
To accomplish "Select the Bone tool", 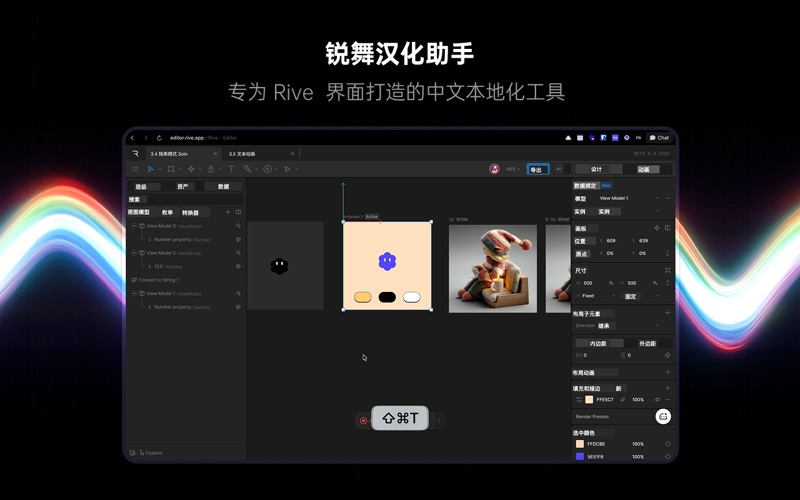I will point(247,169).
